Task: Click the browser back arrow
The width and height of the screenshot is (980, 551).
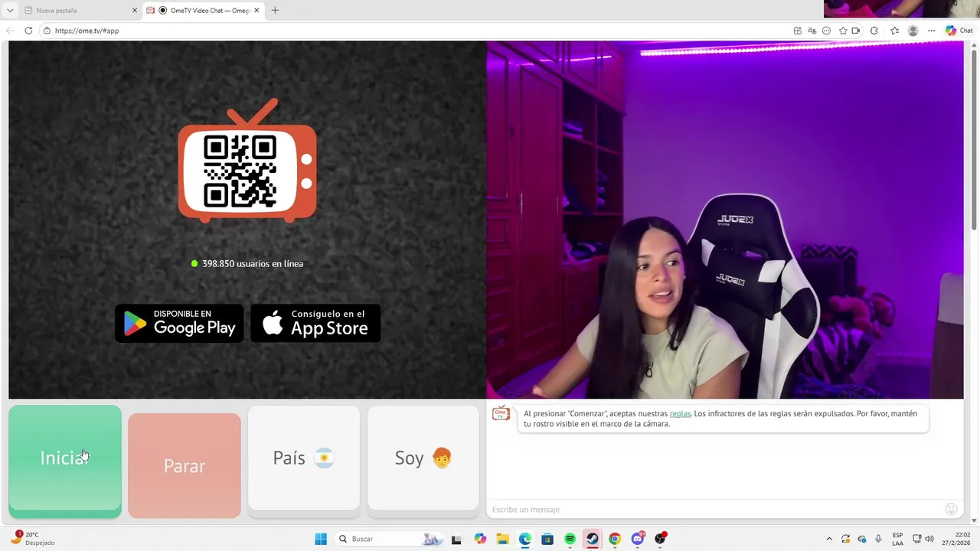Action: [x=10, y=31]
